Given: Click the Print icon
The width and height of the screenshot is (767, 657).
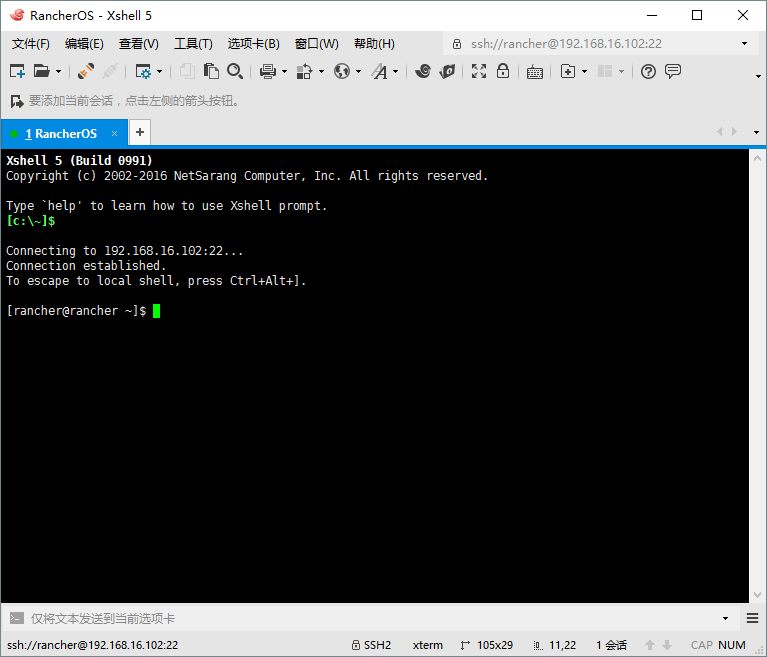Looking at the screenshot, I should click(x=268, y=71).
